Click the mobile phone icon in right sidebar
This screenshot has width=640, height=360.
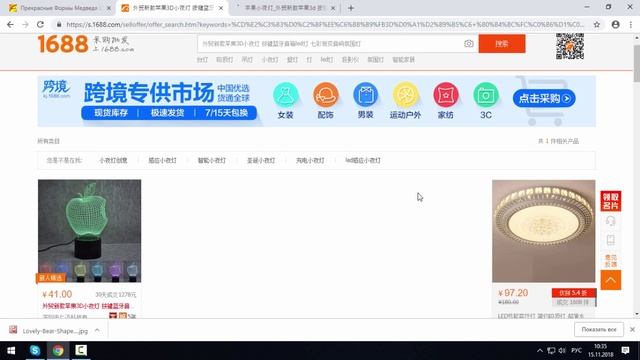coord(611,240)
